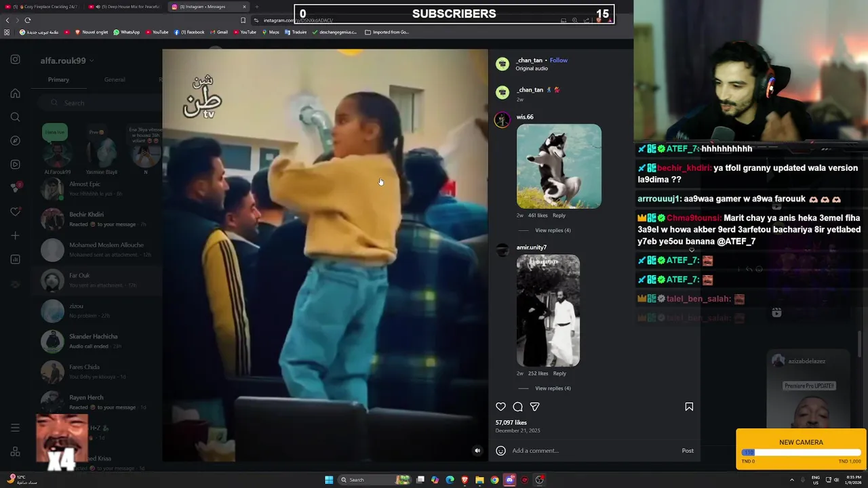Image resolution: width=868 pixels, height=488 pixels.
Task: Share the post via paper-plane icon
Action: point(534,407)
